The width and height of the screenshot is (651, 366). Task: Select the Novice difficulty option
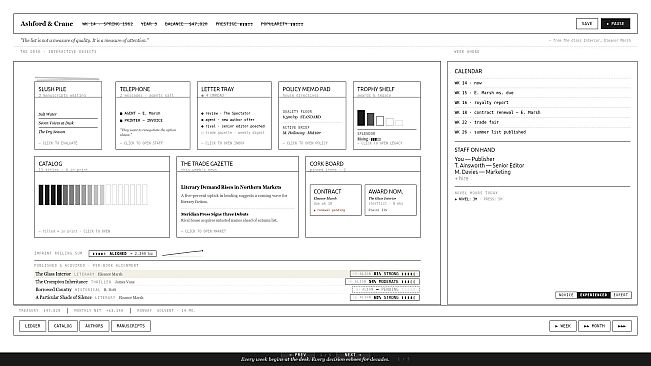[566, 295]
